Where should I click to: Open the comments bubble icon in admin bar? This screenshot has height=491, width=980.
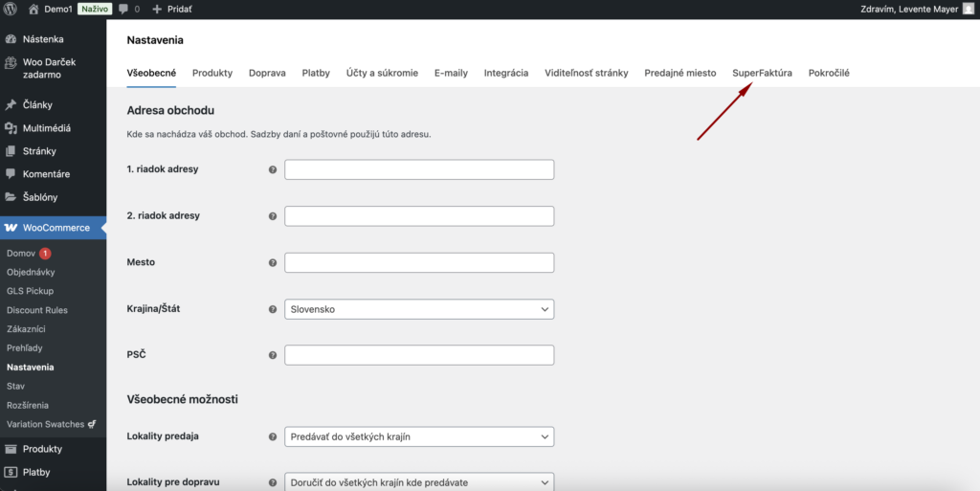123,9
